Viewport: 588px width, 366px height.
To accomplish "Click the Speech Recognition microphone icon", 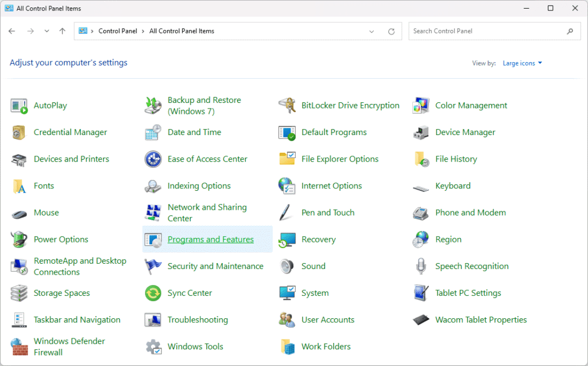I will coord(421,266).
